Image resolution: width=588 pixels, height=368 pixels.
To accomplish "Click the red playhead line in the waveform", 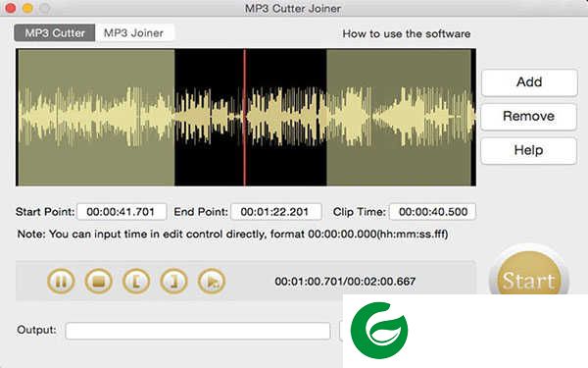I will click(244, 117).
